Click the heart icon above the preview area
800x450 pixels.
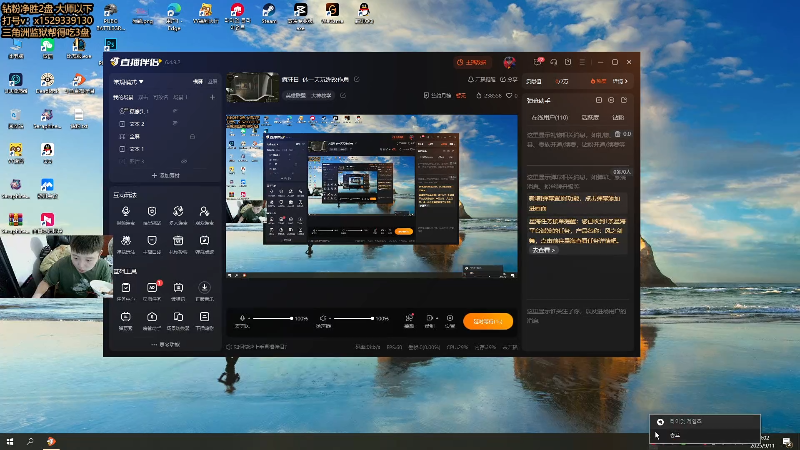[x=509, y=95]
